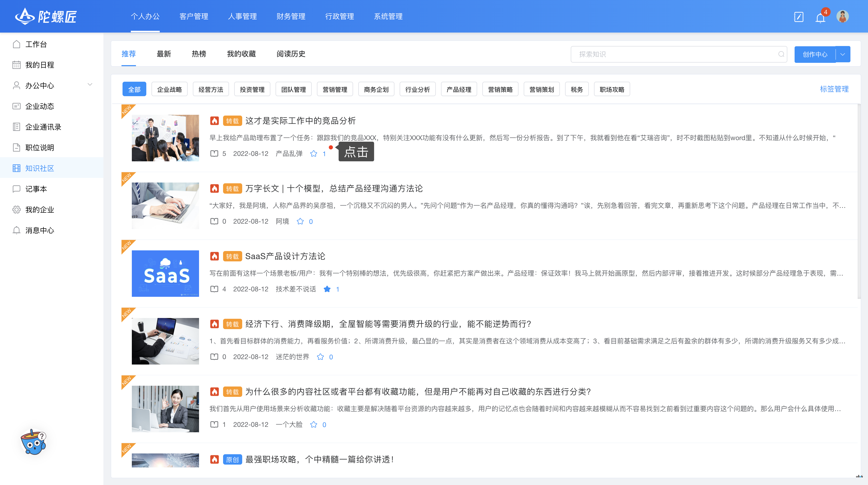Filter by the 产品经理 tag
868x485 pixels.
459,89
